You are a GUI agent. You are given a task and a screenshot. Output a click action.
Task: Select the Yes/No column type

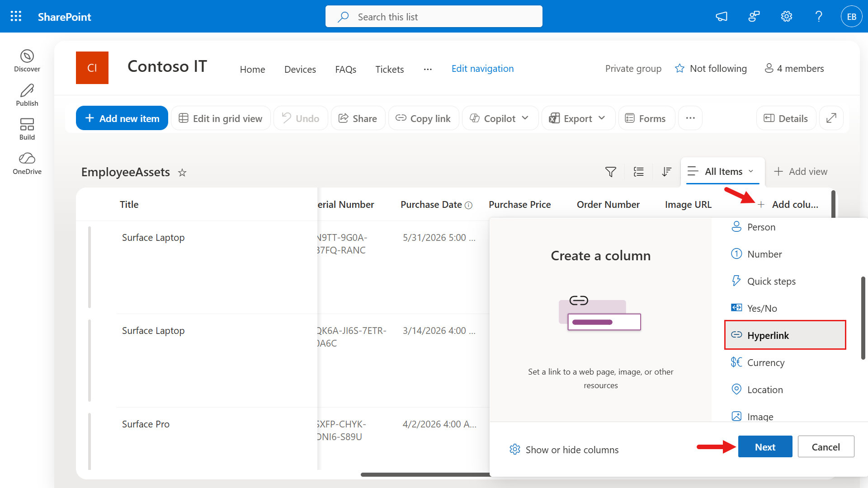tap(785, 309)
